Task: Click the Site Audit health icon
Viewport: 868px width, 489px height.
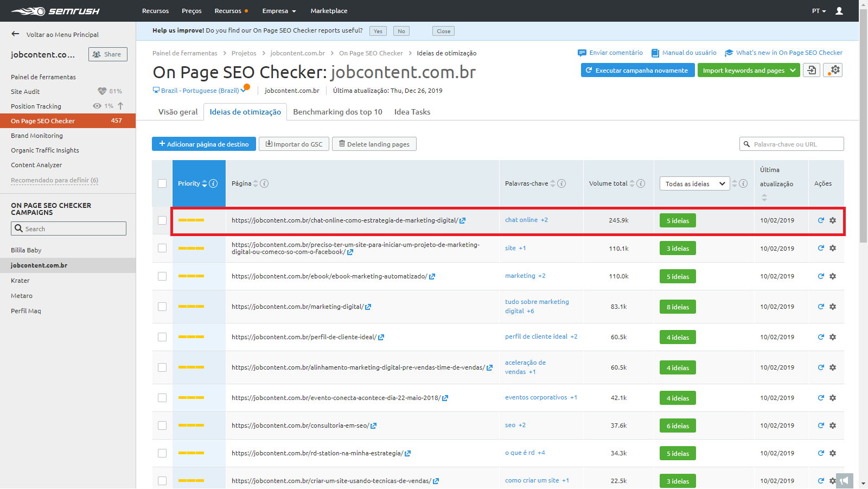Action: (102, 91)
